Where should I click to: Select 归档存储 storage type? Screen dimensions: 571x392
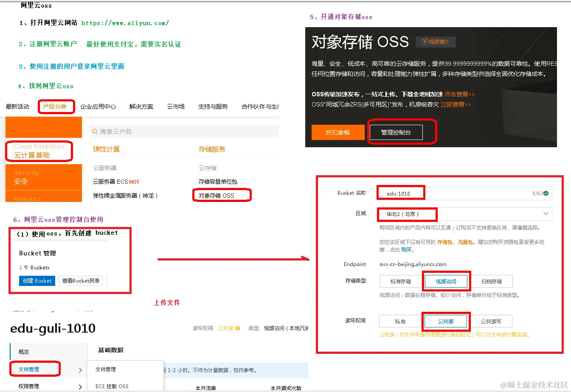pyautogui.click(x=492, y=281)
